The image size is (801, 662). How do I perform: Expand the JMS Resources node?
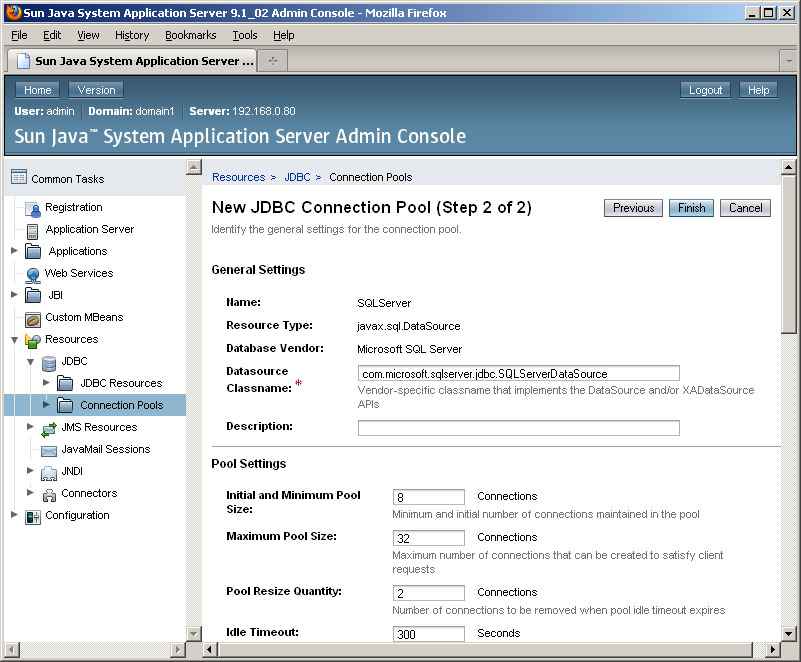click(x=31, y=426)
